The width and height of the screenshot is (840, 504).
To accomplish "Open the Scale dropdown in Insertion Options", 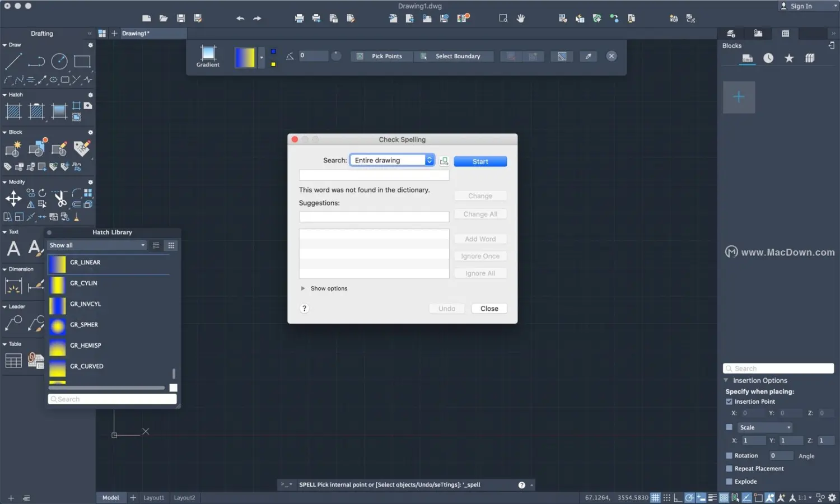I will pyautogui.click(x=764, y=427).
